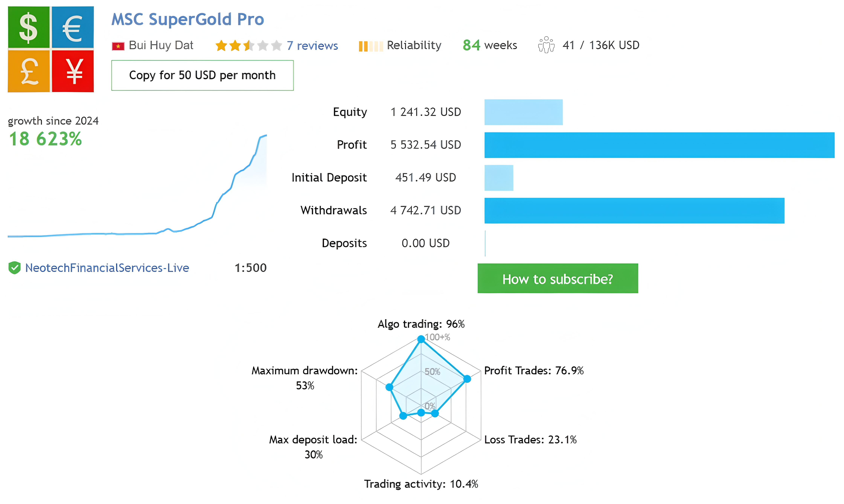Screen dimensions: 844x504
Task: Click the green verified shield icon
Action: click(x=14, y=268)
